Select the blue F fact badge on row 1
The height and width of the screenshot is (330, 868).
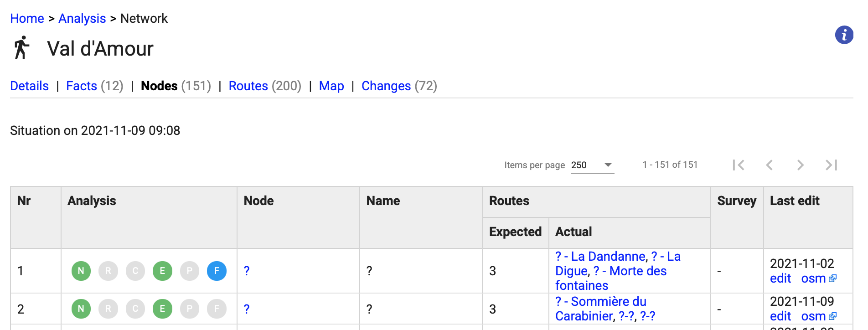pyautogui.click(x=216, y=271)
